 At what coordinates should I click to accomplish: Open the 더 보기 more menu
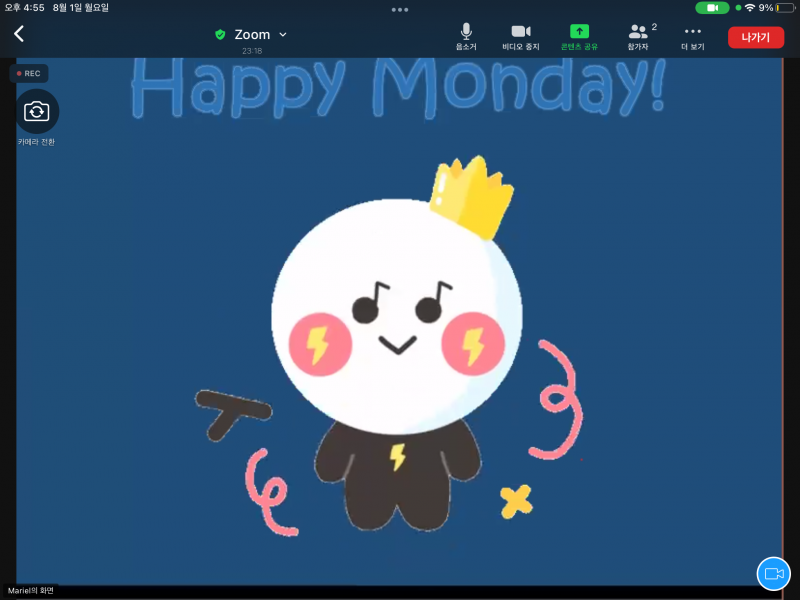pyautogui.click(x=693, y=36)
